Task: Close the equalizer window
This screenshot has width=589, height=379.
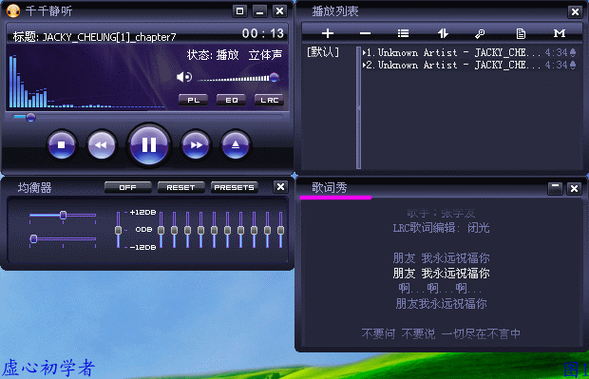Action: [281, 187]
